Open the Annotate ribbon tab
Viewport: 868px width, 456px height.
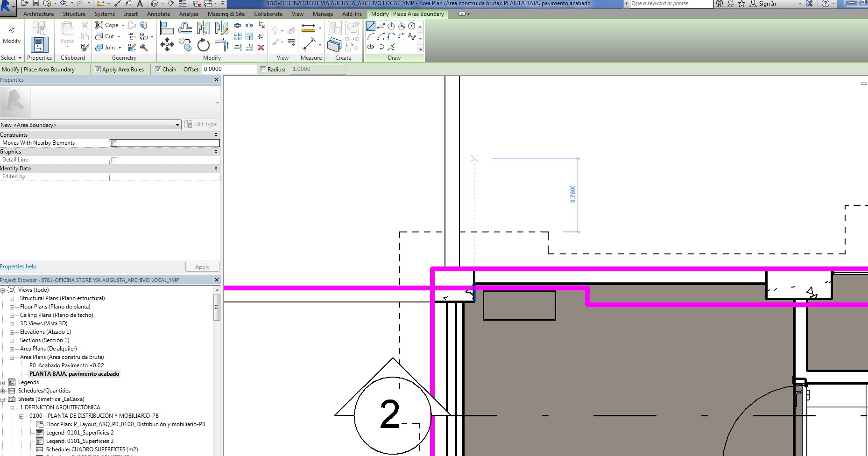click(158, 14)
